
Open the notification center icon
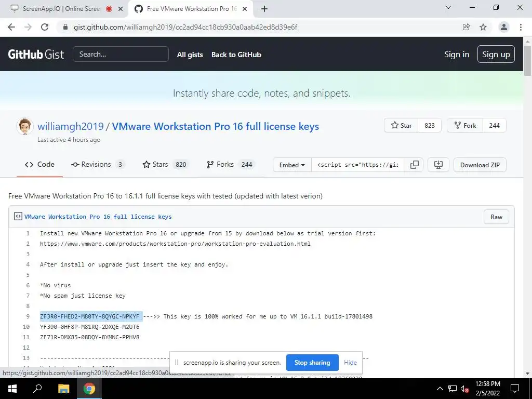(x=515, y=389)
